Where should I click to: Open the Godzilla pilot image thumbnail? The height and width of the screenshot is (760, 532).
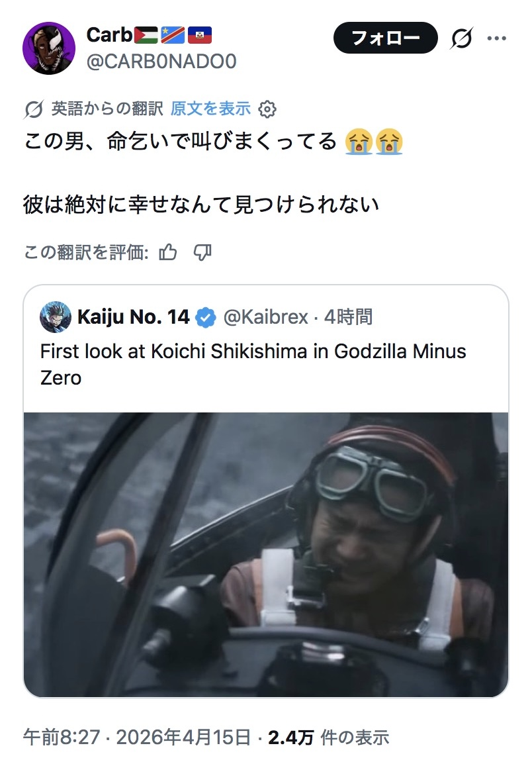pos(266,554)
